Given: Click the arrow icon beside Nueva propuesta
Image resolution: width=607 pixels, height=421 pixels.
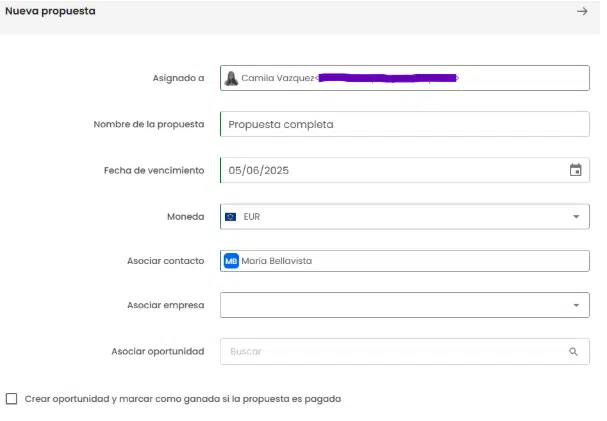Looking at the screenshot, I should (582, 11).
